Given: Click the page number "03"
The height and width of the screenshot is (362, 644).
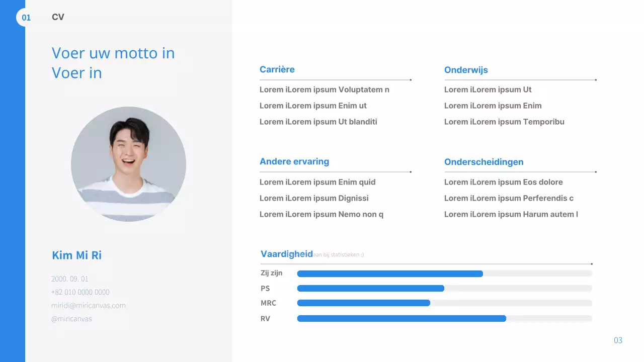Looking at the screenshot, I should [618, 340].
